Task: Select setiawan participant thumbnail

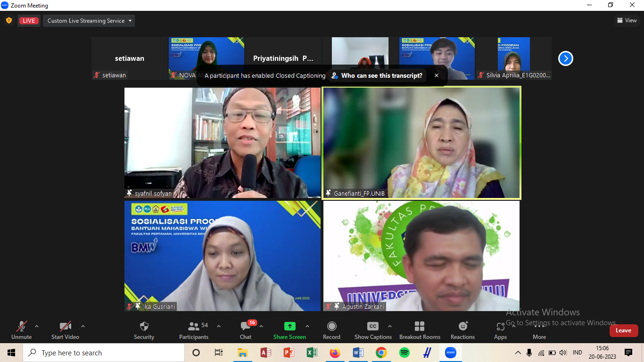Action: click(130, 58)
